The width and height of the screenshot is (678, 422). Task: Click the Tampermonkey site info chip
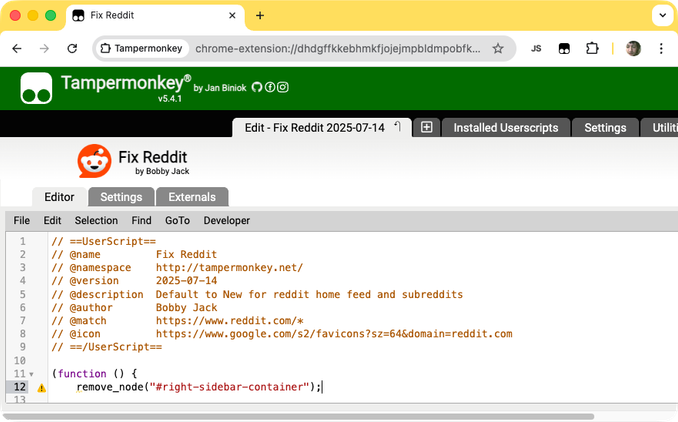pyautogui.click(x=141, y=48)
